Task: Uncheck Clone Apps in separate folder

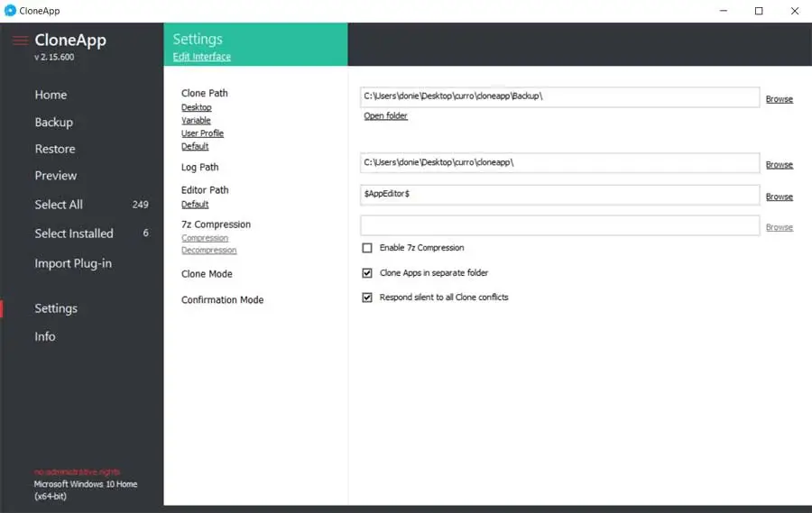Action: coord(367,273)
